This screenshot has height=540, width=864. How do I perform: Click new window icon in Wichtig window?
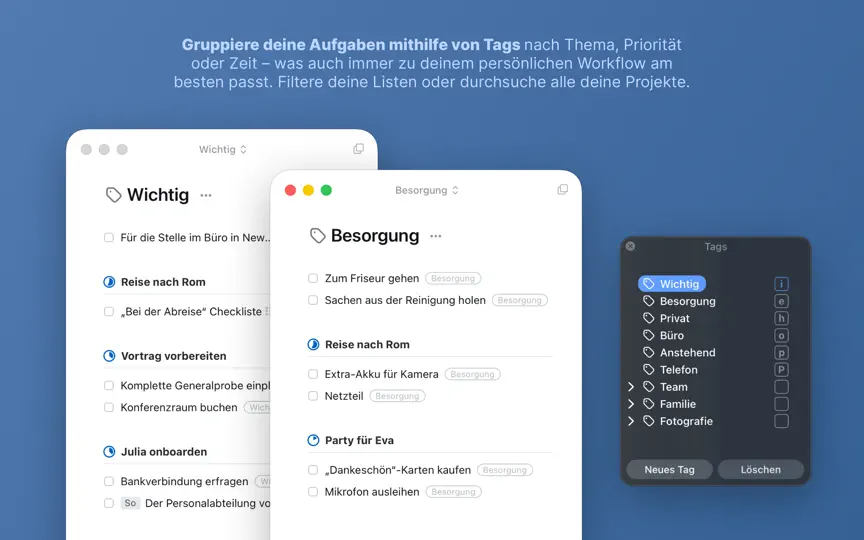click(359, 149)
